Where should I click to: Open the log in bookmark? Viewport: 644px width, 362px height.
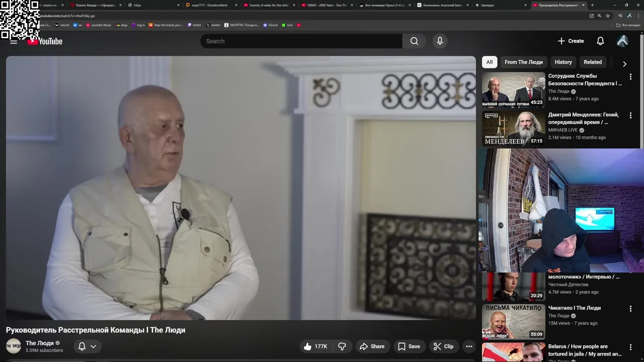(x=138, y=25)
